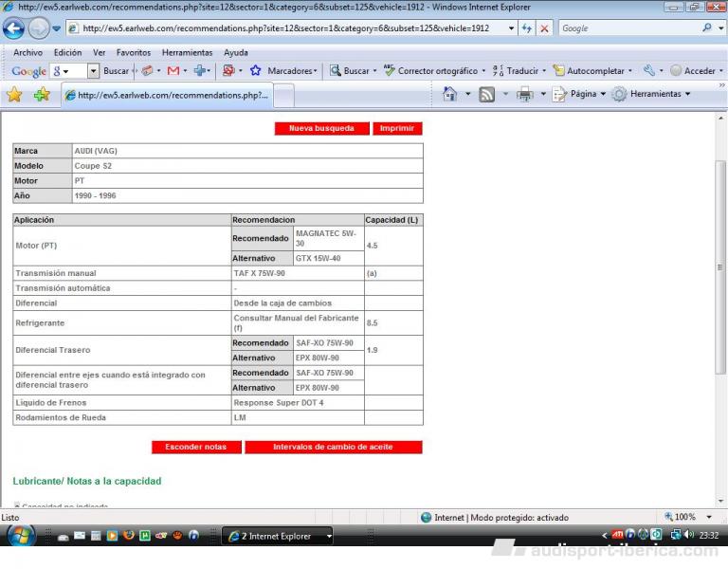The image size is (728, 569).
Task: Click the Lubricante/ Notas a la capacidad heading
Action: [87, 481]
